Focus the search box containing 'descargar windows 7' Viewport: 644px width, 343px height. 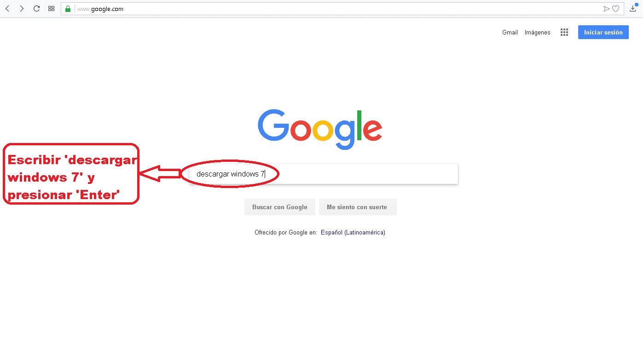pos(324,174)
